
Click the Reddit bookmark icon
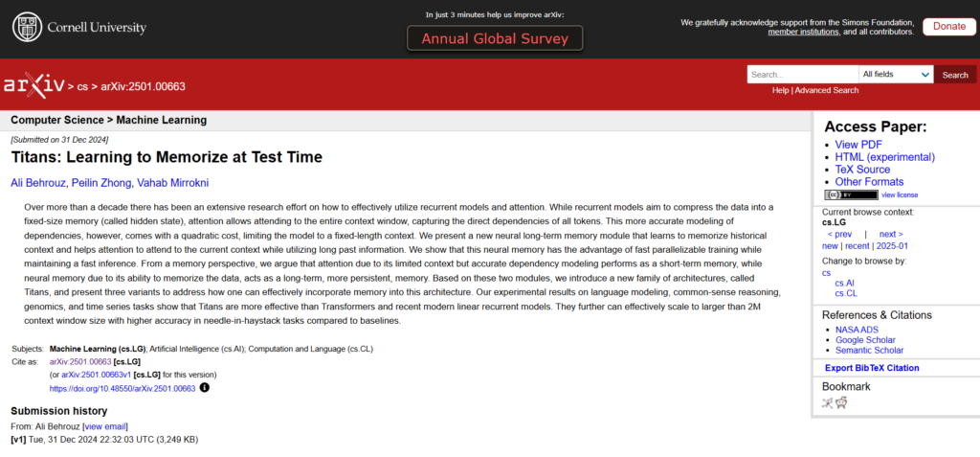[842, 402]
